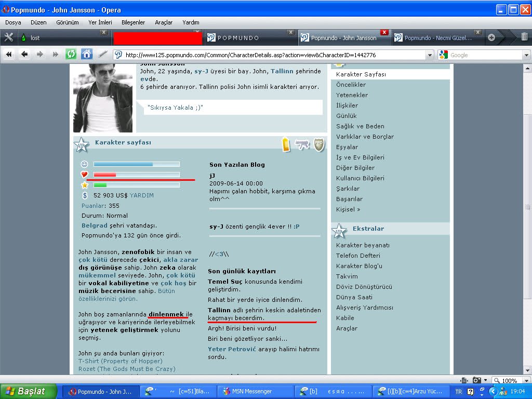Open Yeter Petrović character link
Viewport: 532px width, 399px height.
(x=232, y=349)
